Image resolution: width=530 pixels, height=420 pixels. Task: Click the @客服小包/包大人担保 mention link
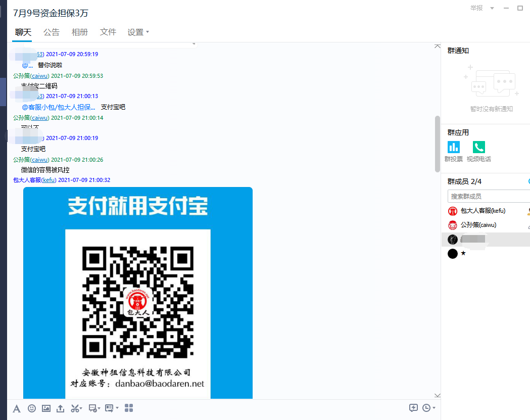[x=58, y=107]
